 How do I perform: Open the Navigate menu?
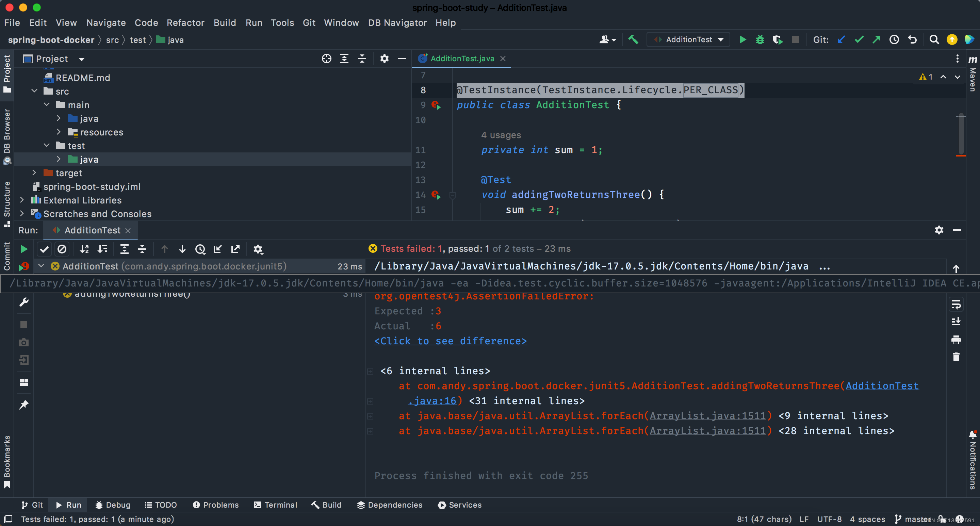click(106, 23)
